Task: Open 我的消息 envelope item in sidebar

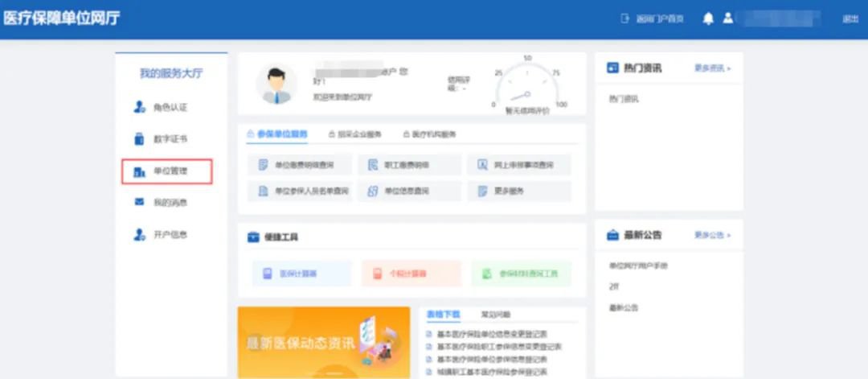Action: click(161, 203)
